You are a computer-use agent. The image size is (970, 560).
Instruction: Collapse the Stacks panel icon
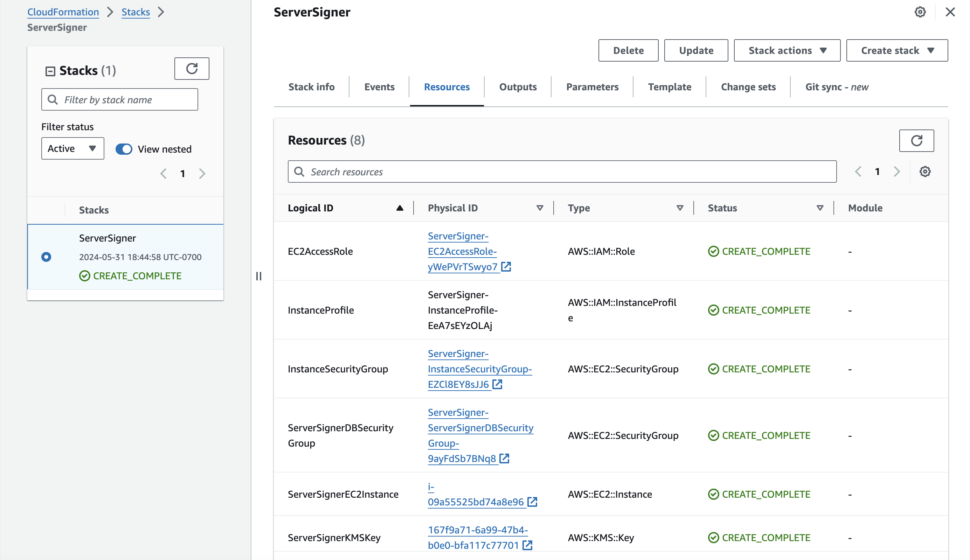(x=50, y=71)
